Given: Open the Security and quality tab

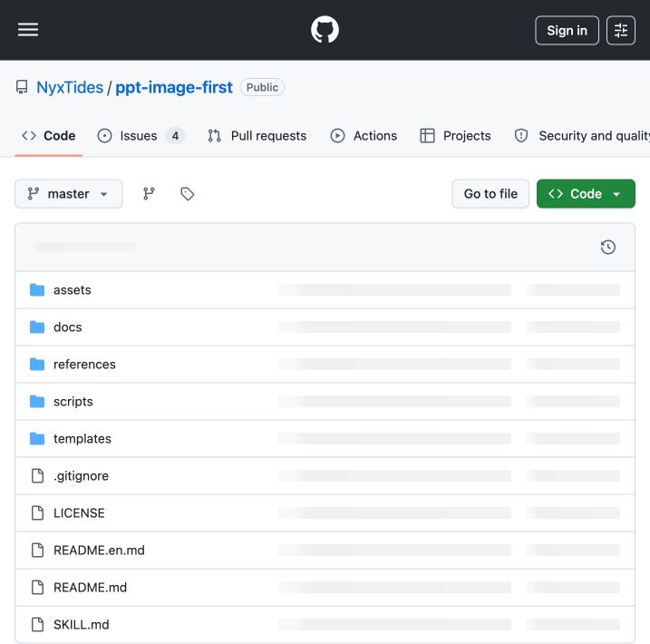Looking at the screenshot, I should coord(582,135).
